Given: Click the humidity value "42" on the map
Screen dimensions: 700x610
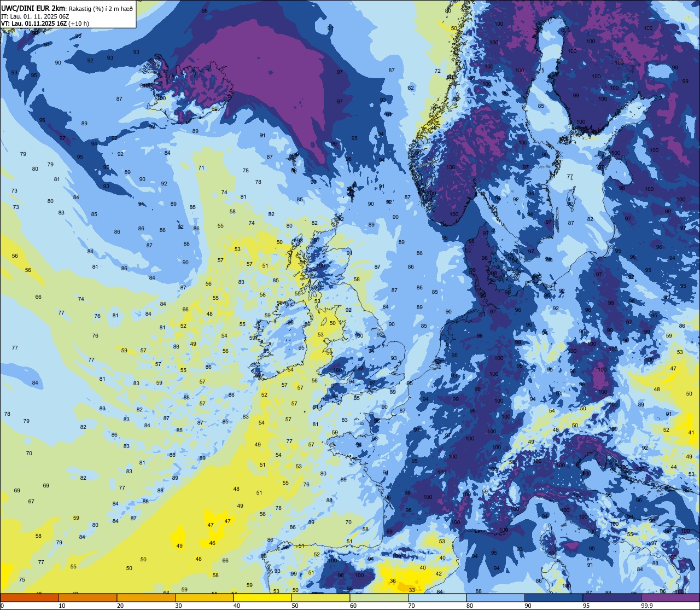Looking at the screenshot, I should pyautogui.click(x=439, y=574).
